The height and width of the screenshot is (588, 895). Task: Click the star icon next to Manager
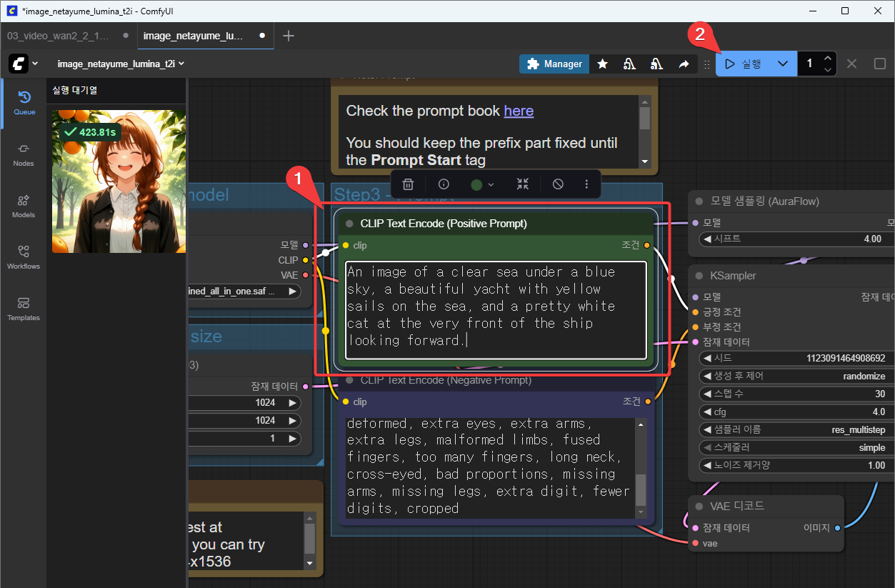click(602, 64)
